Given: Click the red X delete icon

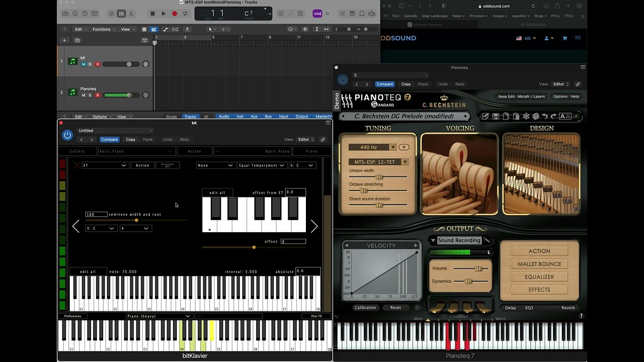Looking at the screenshot, I should click(x=76, y=165).
